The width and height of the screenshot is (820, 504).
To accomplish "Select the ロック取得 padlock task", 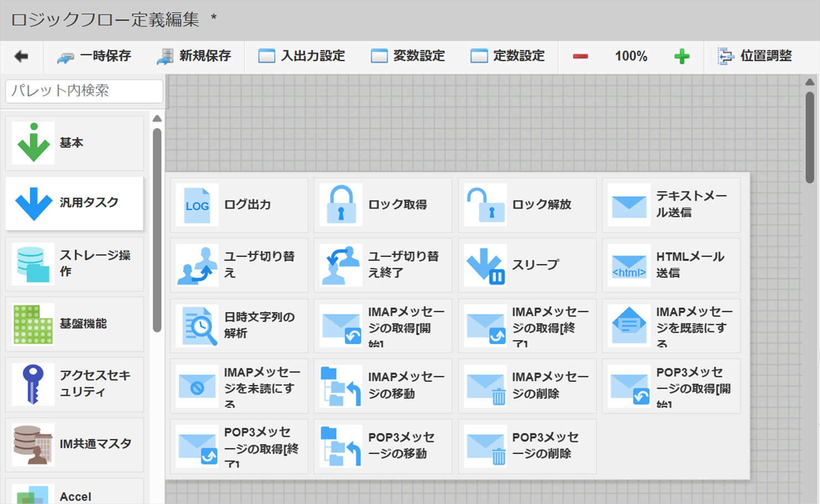I will [341, 205].
